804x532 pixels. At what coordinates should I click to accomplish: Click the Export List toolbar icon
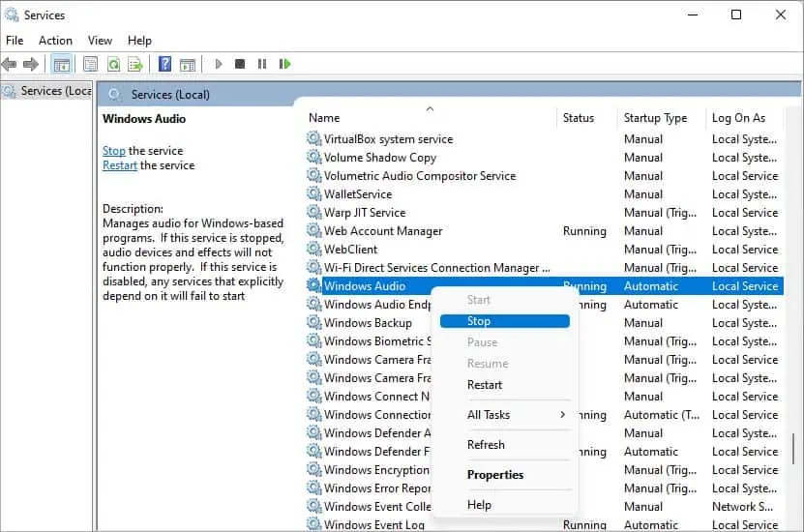[135, 64]
